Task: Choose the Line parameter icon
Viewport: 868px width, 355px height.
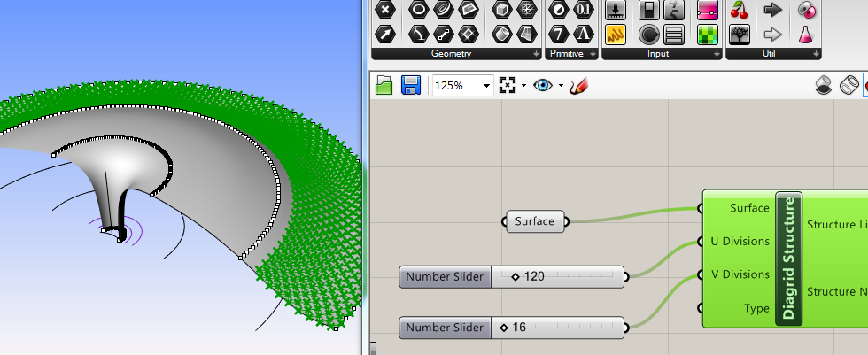Action: (444, 35)
